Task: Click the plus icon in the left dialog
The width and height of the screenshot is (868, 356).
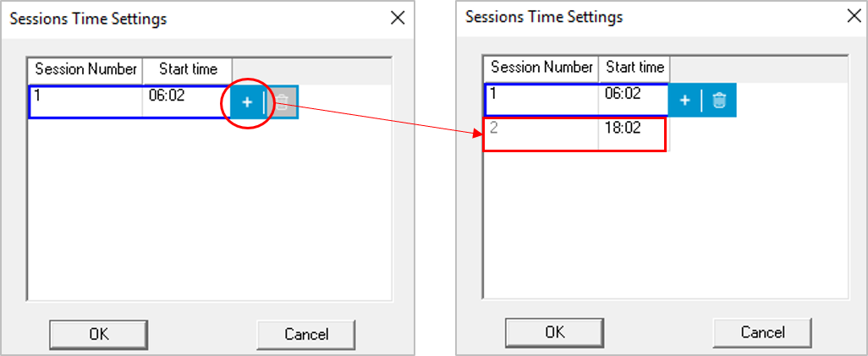Action: click(x=247, y=102)
